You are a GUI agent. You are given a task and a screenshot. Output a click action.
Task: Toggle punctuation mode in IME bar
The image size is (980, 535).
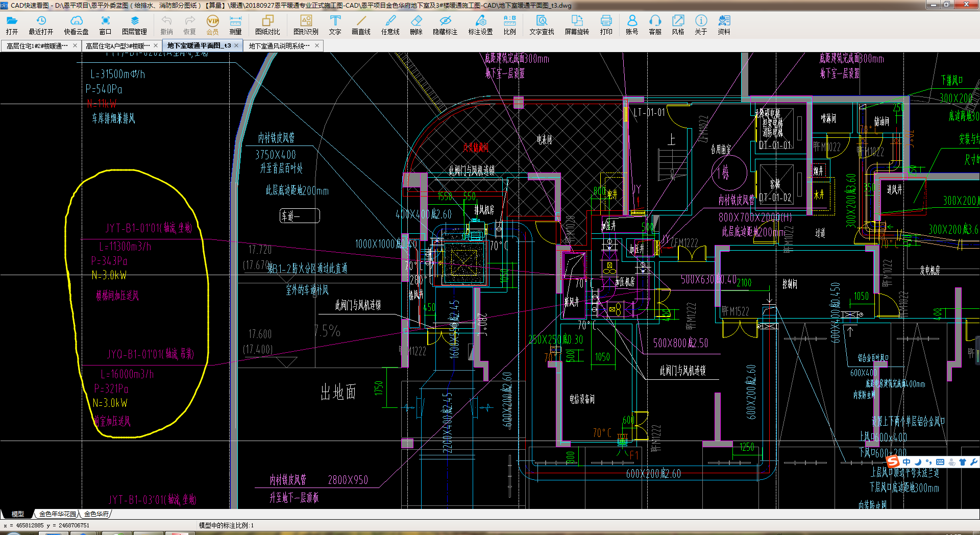[x=928, y=462]
